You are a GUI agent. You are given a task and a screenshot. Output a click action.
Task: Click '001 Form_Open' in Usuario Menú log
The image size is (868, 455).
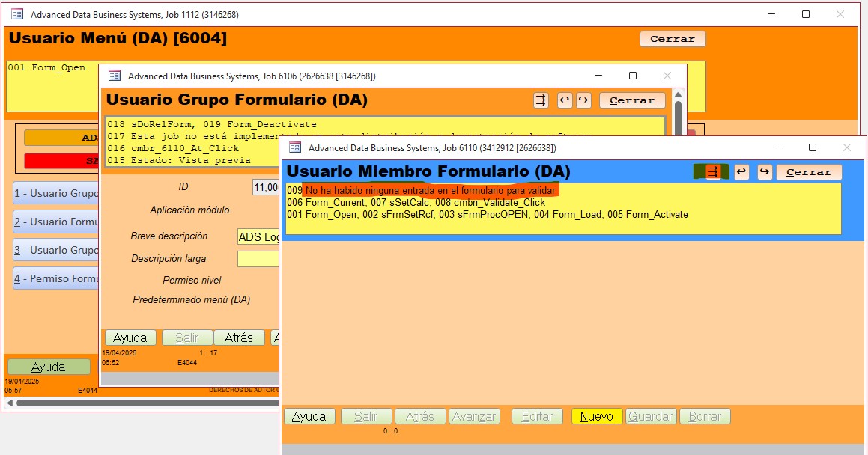[46, 67]
